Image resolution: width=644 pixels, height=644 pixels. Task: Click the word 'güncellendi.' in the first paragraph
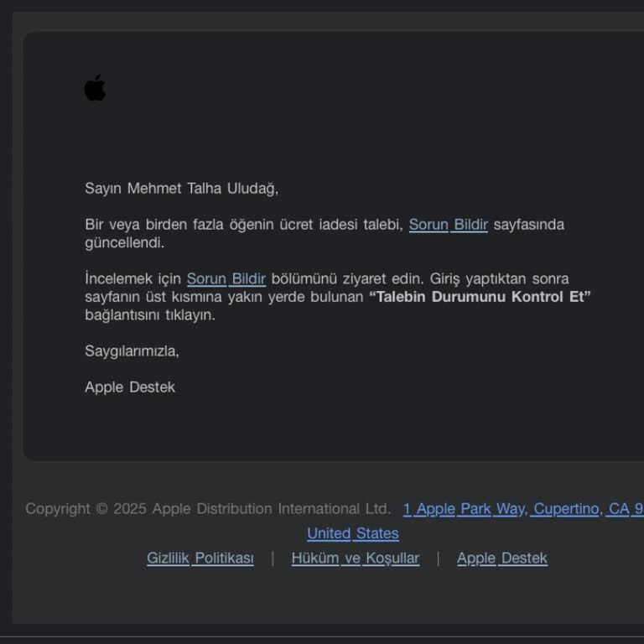(124, 242)
